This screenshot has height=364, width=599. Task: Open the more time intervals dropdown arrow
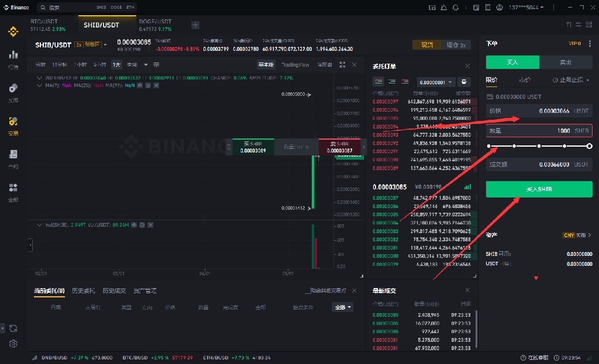[146, 64]
